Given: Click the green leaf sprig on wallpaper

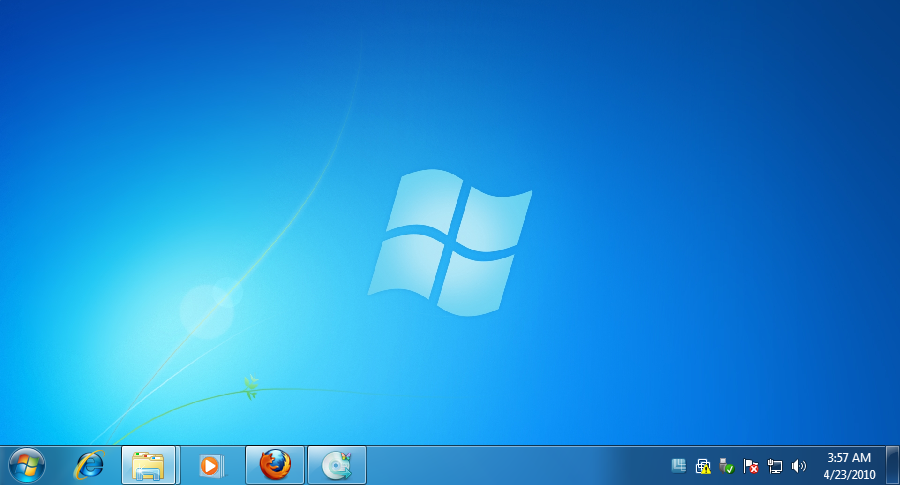Looking at the screenshot, I should 252,388.
